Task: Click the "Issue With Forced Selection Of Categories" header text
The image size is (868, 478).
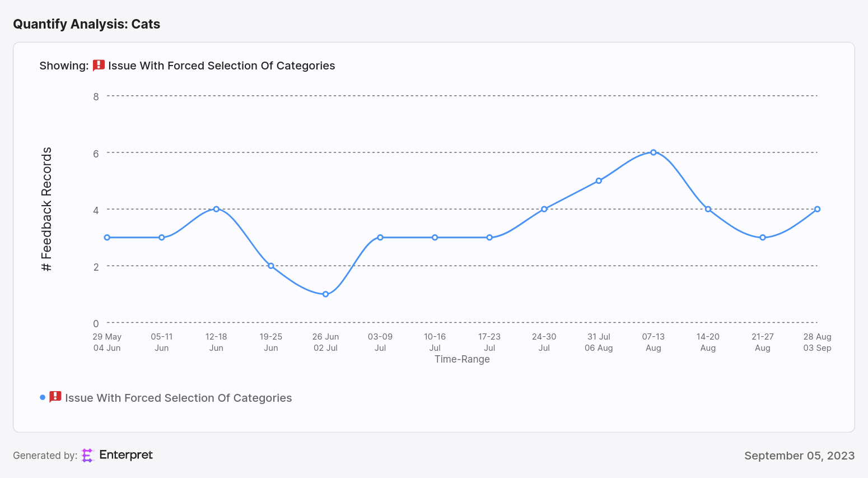Action: [x=221, y=66]
